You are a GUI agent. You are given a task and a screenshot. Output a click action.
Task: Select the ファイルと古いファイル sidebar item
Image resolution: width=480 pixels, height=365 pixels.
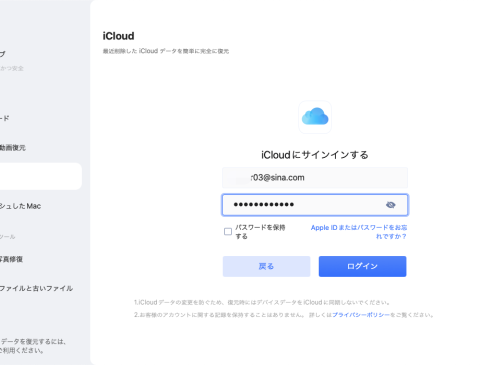pos(36,288)
